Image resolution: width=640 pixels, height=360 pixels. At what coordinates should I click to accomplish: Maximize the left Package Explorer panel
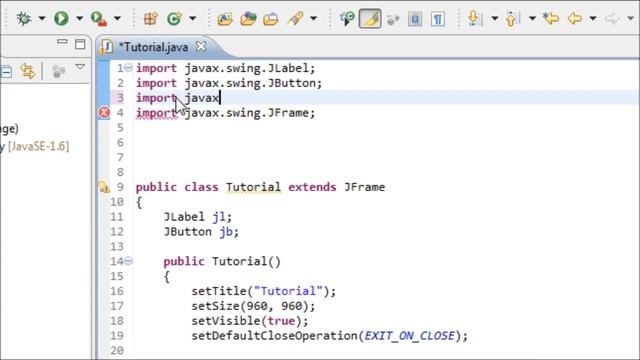pyautogui.click(x=80, y=44)
